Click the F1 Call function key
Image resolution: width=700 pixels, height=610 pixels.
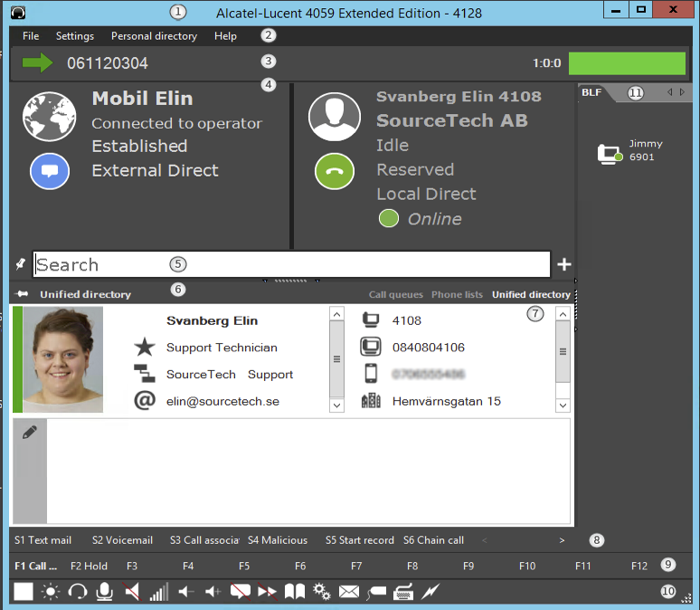pos(35,567)
